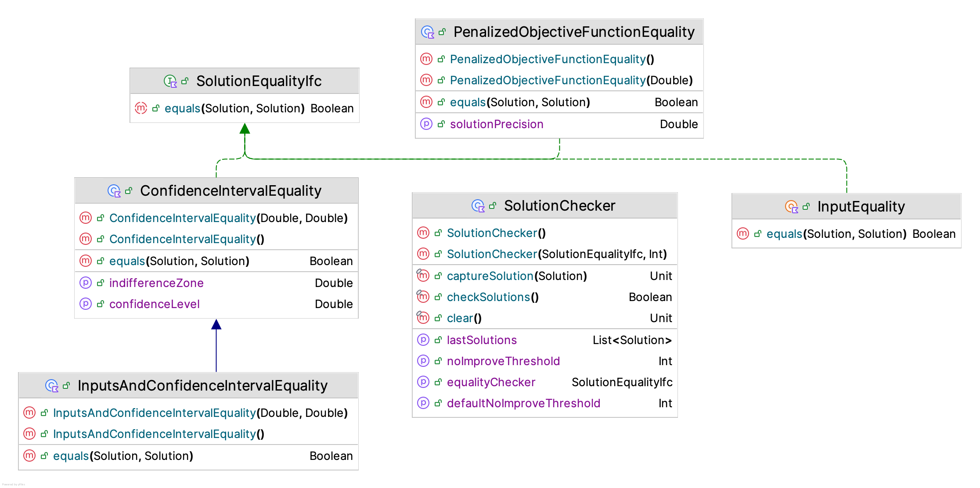Click method icon beside checkSolutions()

423,296
